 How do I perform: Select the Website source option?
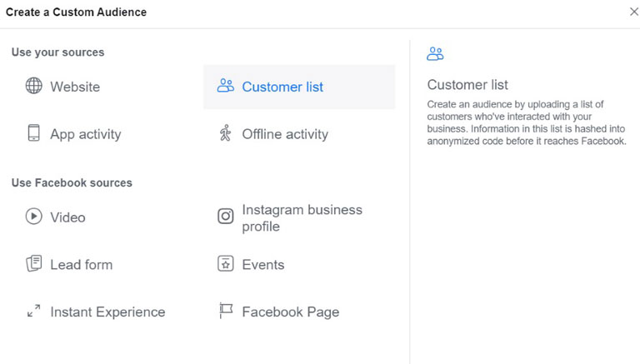[75, 87]
